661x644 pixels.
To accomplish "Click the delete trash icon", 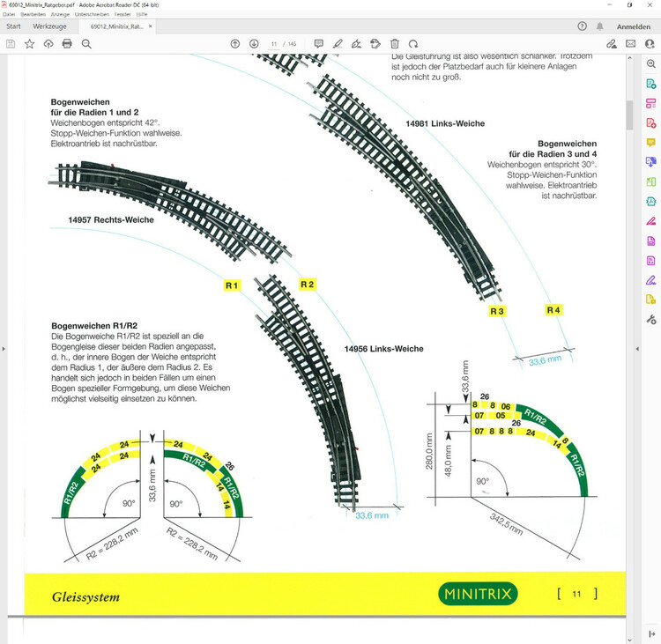I will coord(395,44).
